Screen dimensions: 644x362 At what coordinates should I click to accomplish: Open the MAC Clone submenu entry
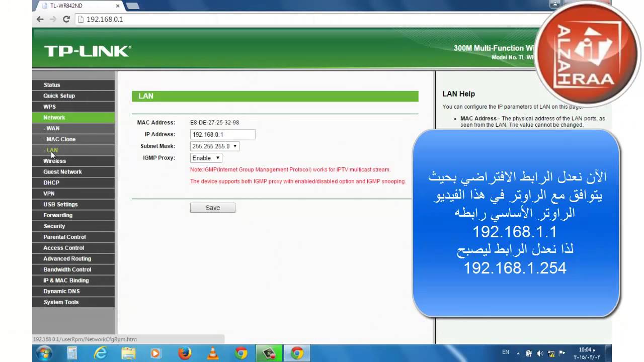(x=73, y=139)
